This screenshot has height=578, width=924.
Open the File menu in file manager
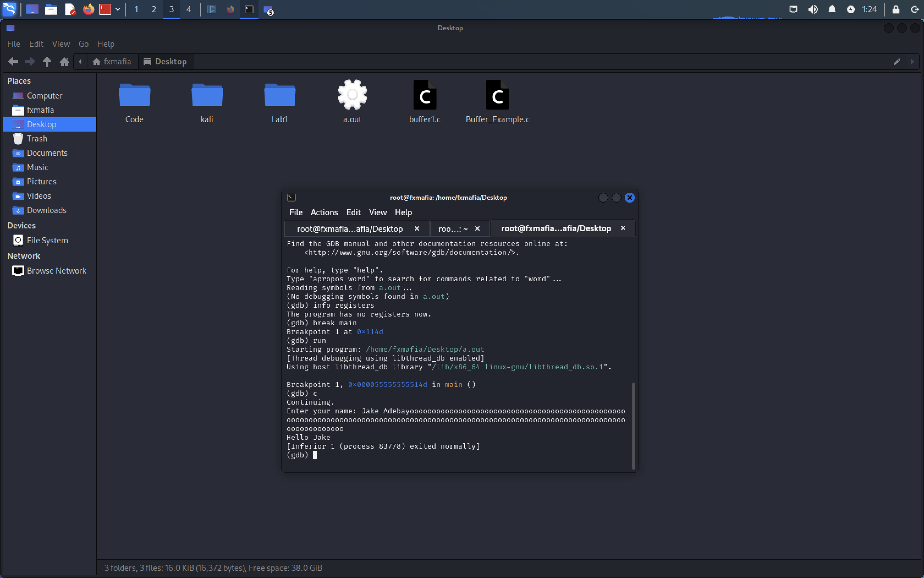[14, 43]
